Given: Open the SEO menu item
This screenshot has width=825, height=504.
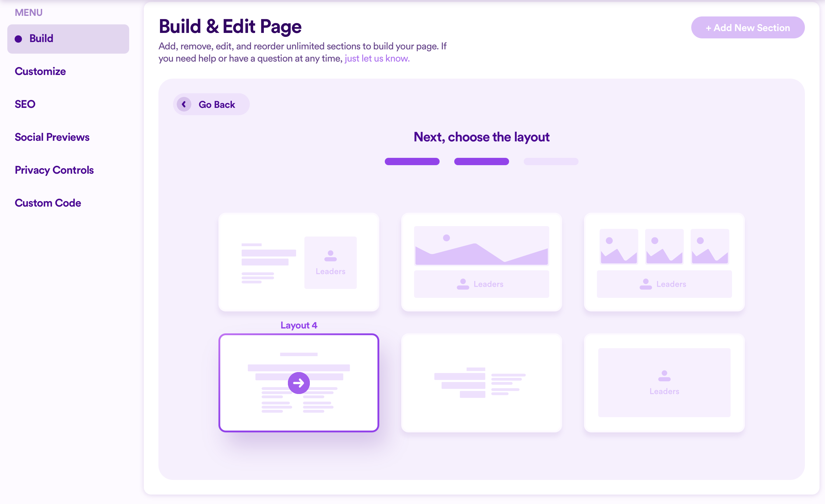Looking at the screenshot, I should pos(25,104).
